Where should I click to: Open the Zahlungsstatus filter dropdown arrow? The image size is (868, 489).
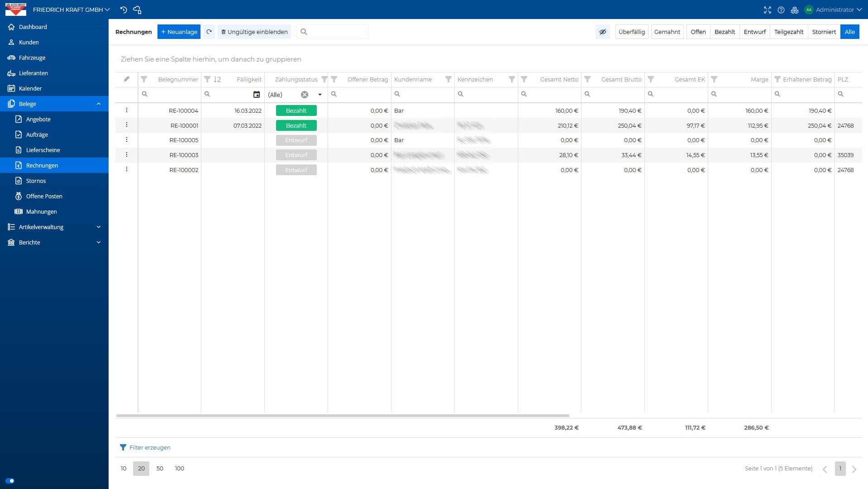[x=320, y=95]
